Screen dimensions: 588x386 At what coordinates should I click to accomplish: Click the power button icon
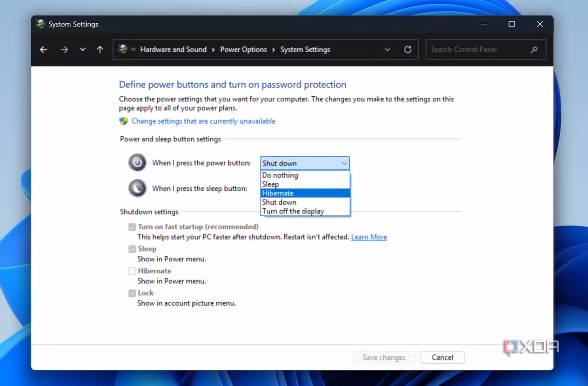tap(137, 163)
